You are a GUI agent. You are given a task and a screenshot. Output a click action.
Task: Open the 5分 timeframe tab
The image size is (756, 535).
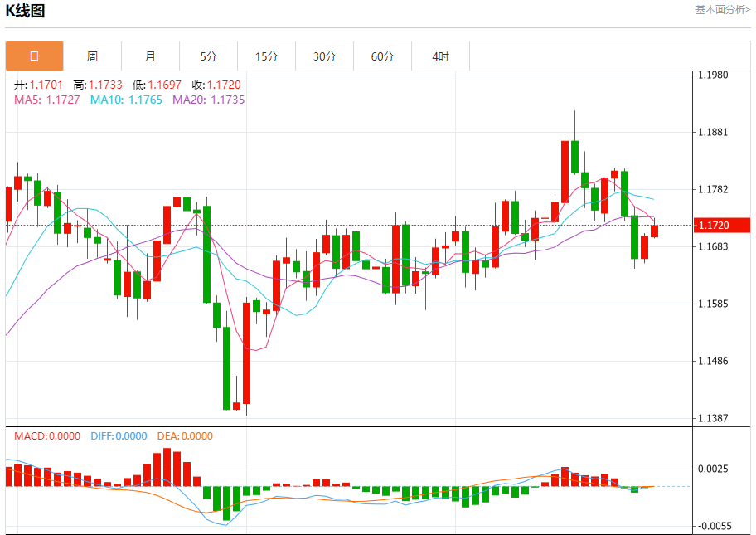pyautogui.click(x=208, y=56)
